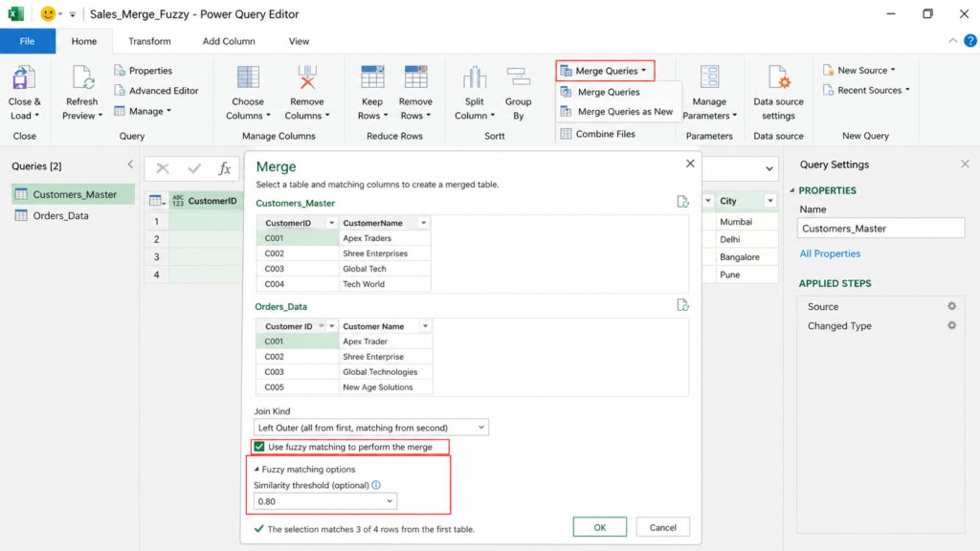Expand the formula bar chevron

pos(769,168)
